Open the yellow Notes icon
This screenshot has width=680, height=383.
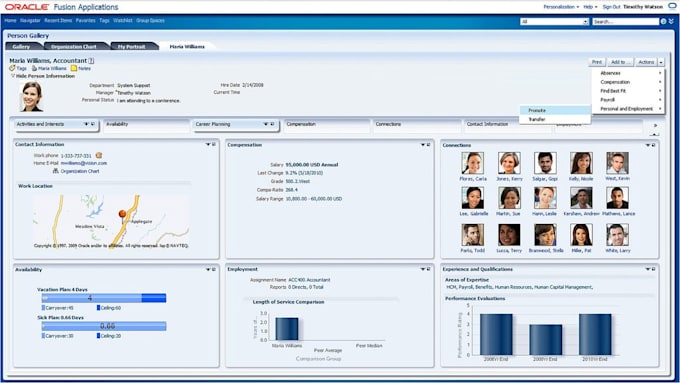74,68
